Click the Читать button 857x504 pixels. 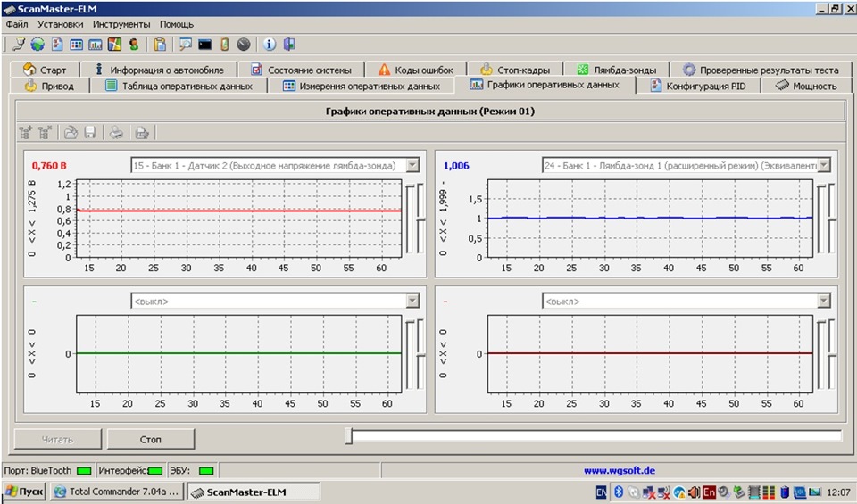click(57, 439)
